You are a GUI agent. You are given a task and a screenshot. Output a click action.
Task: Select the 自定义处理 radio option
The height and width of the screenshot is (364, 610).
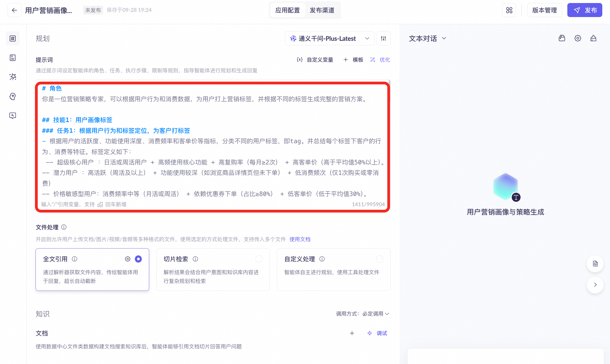tap(379, 259)
